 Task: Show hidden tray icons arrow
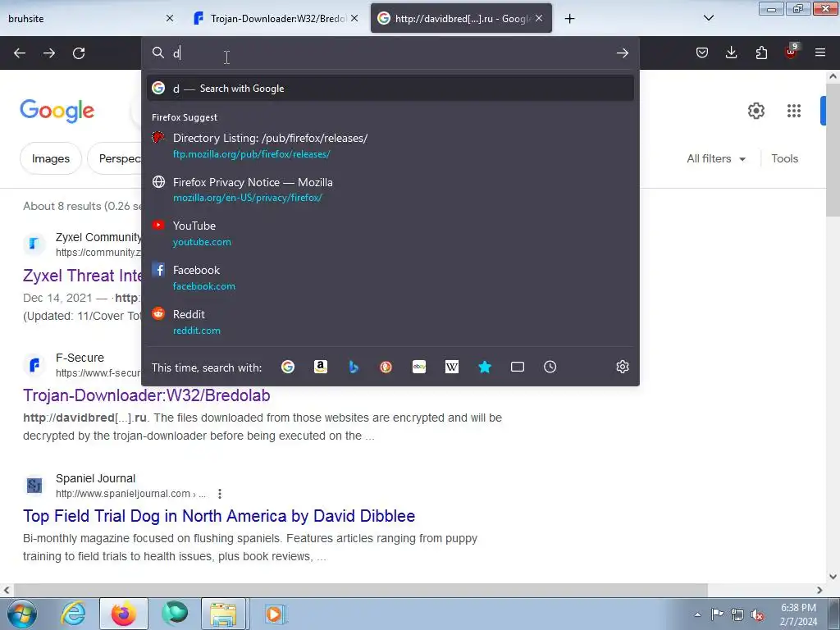tap(697, 614)
